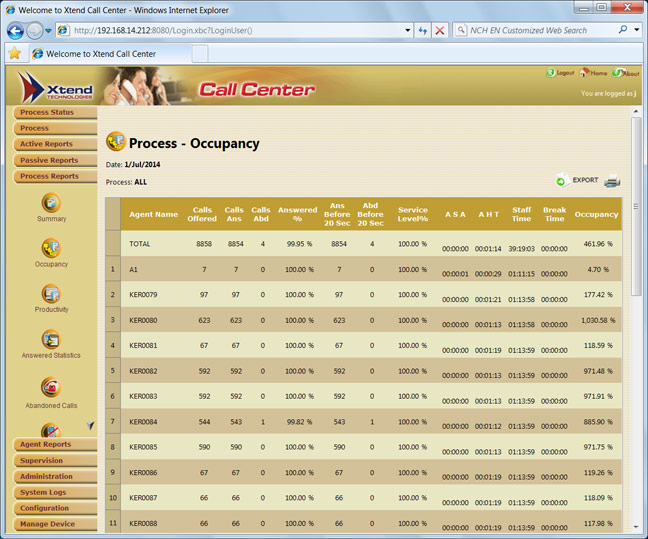Open the Passive Reports menu
648x539 pixels.
click(55, 160)
